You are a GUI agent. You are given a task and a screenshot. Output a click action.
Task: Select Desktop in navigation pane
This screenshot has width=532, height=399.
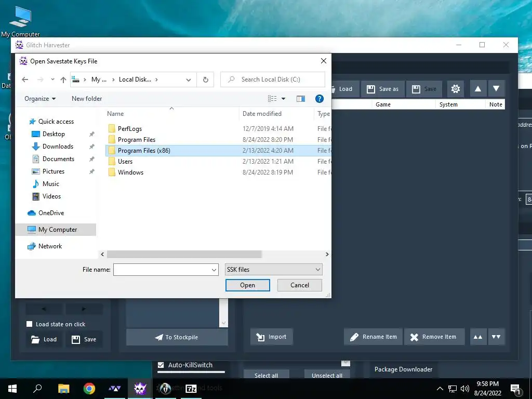coord(48,134)
